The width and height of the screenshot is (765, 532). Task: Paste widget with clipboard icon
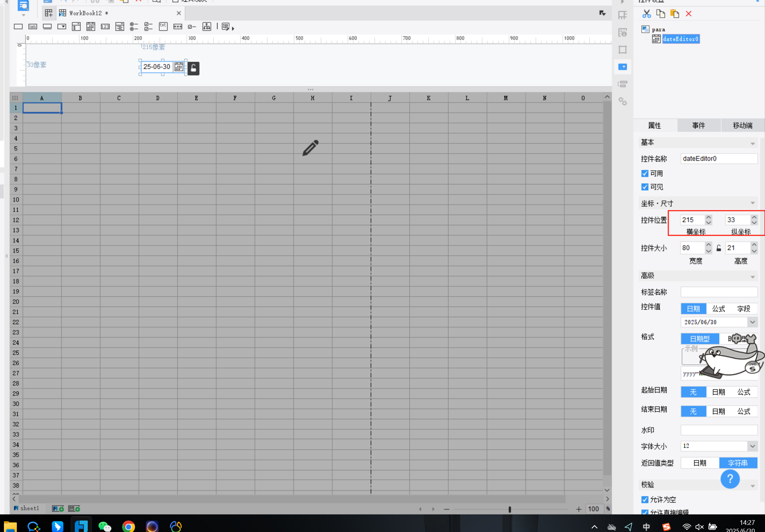675,14
